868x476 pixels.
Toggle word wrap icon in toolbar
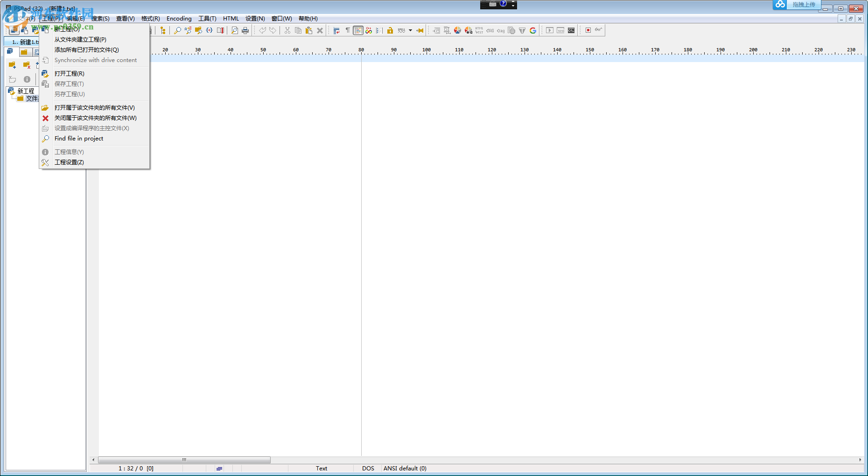(336, 30)
